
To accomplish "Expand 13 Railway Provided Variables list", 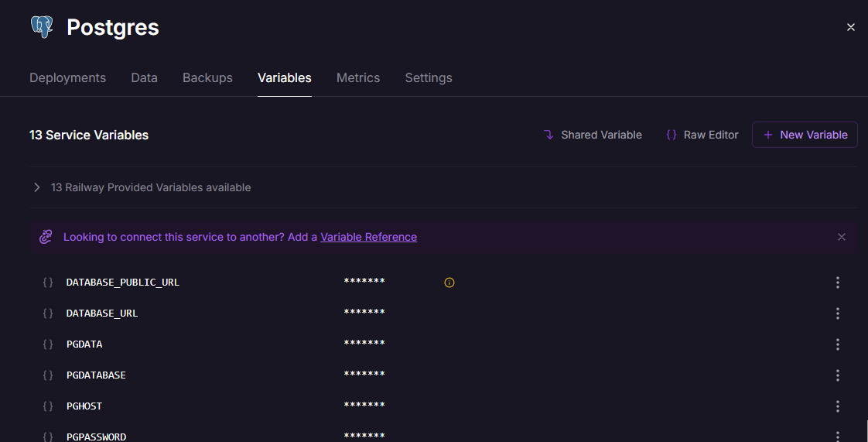I will point(37,187).
